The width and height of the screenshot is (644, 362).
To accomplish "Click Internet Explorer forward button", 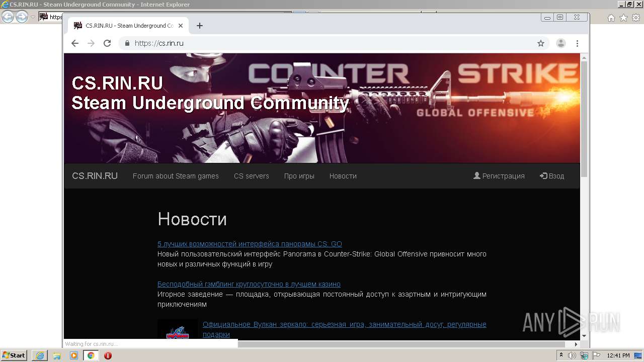I will 22,17.
